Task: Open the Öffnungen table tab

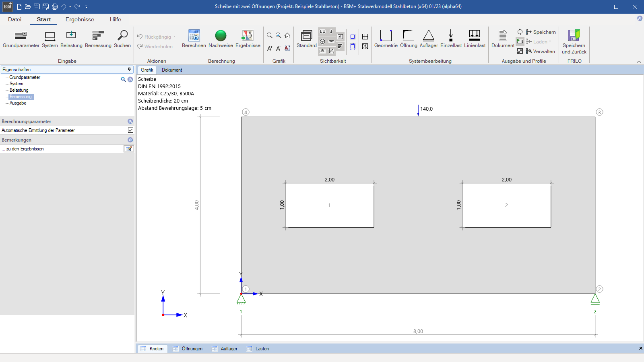Action: coord(188,349)
